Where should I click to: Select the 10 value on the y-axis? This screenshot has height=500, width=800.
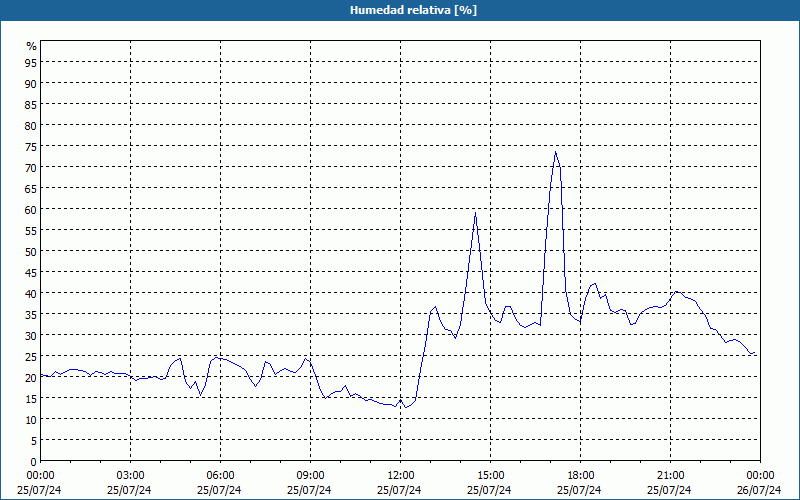point(31,419)
